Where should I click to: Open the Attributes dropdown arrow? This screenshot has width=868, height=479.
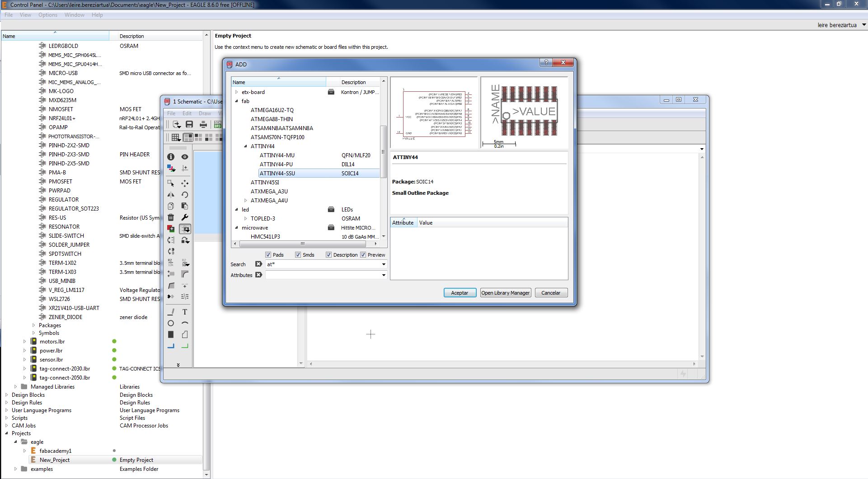384,275
